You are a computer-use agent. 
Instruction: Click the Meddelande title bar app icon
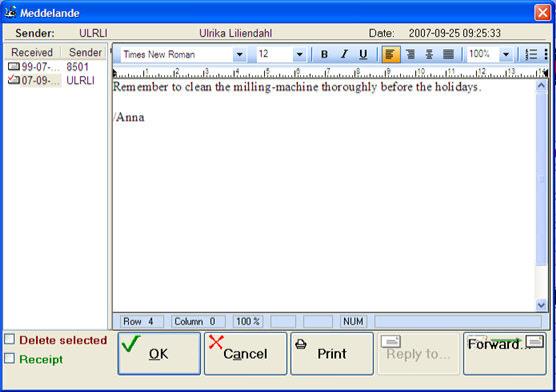10,12
